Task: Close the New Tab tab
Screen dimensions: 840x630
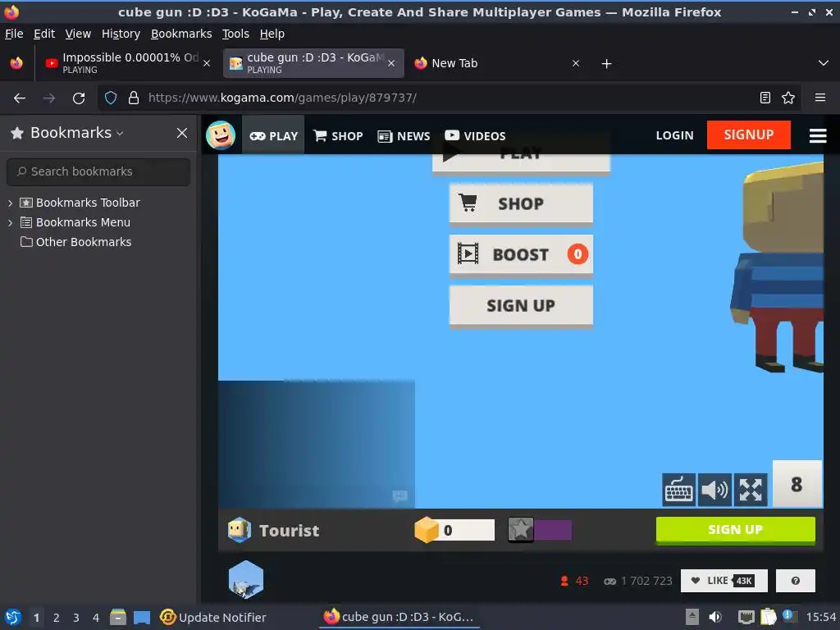Action: coord(576,63)
